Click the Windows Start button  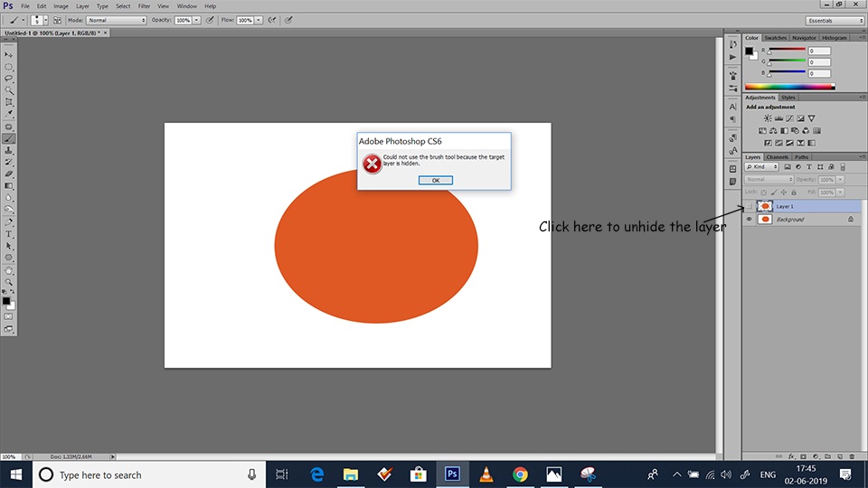pyautogui.click(x=16, y=474)
